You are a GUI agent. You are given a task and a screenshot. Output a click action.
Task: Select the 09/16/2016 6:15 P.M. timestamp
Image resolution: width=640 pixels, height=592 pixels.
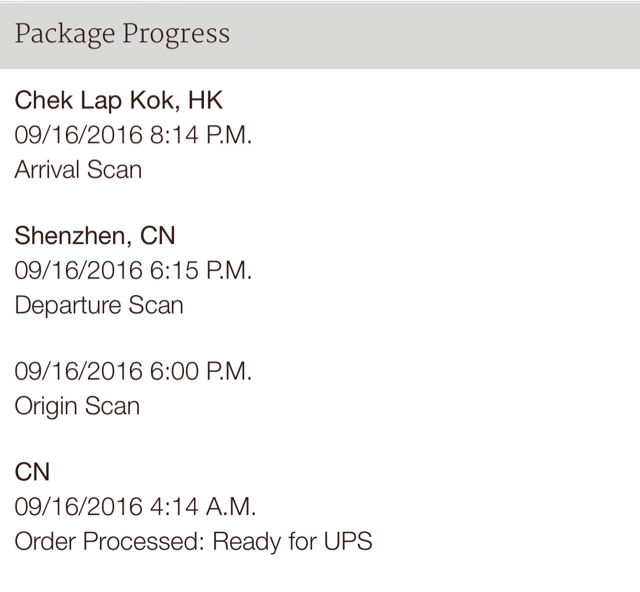133,270
